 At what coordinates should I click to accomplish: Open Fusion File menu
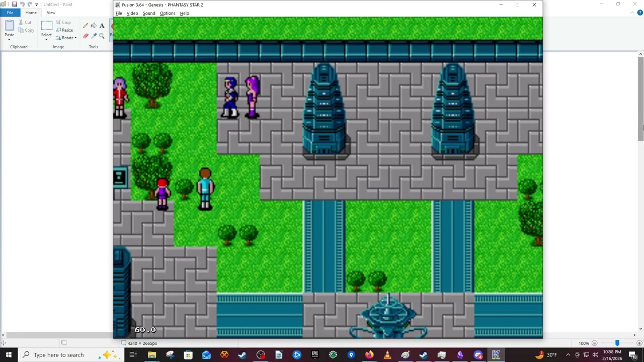[119, 13]
